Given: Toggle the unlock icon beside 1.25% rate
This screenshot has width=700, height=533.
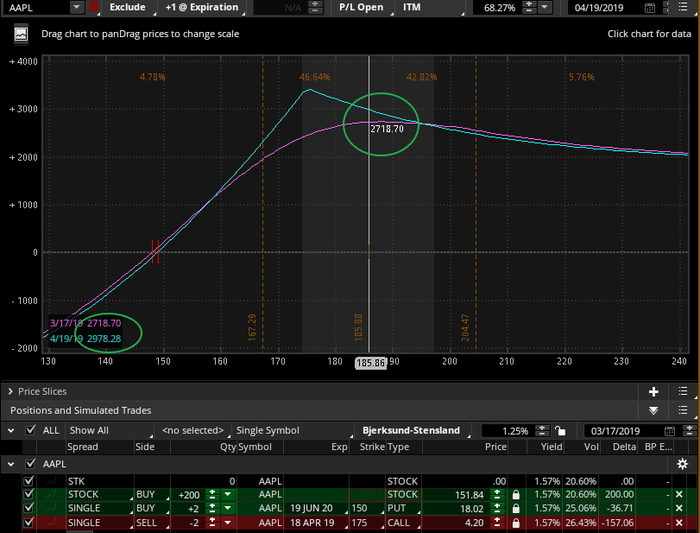Looking at the screenshot, I should pos(560,431).
